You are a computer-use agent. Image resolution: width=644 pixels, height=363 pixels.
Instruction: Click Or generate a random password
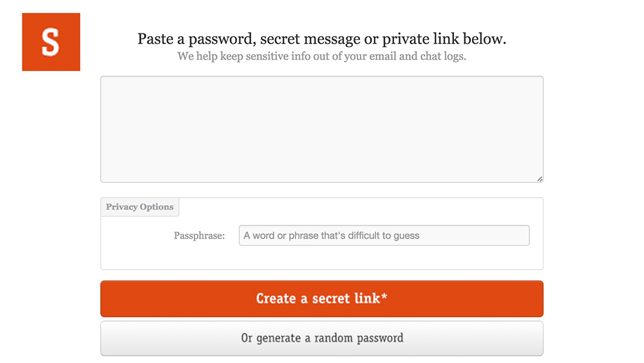pos(321,338)
